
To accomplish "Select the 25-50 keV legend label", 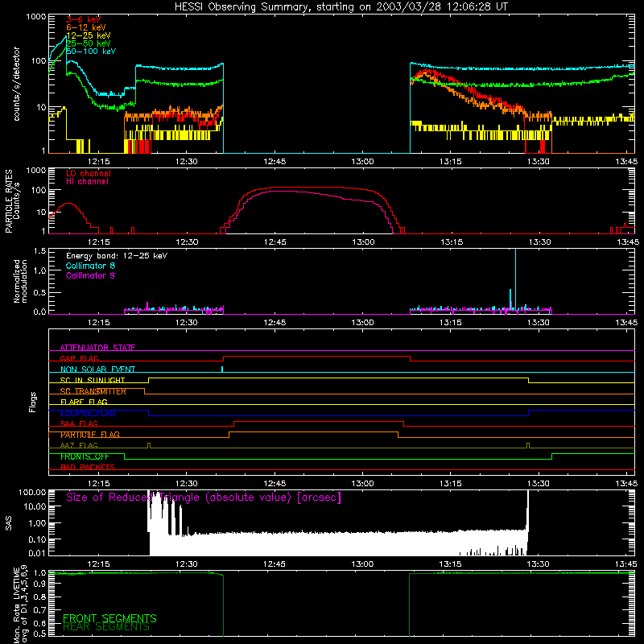I will point(89,43).
